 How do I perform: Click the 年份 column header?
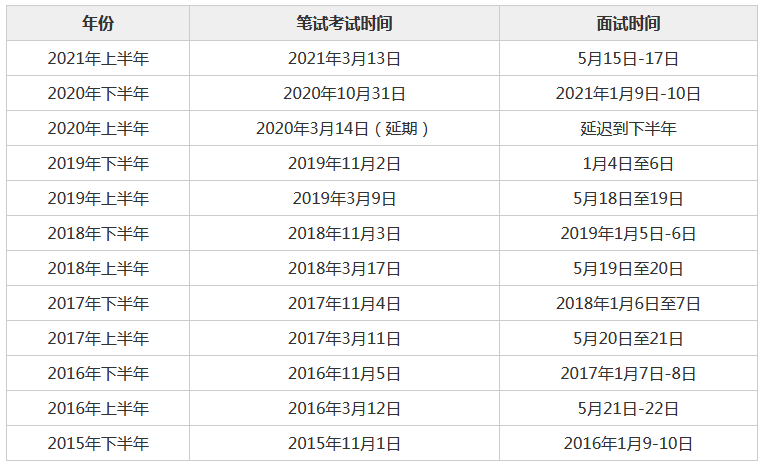click(x=98, y=23)
